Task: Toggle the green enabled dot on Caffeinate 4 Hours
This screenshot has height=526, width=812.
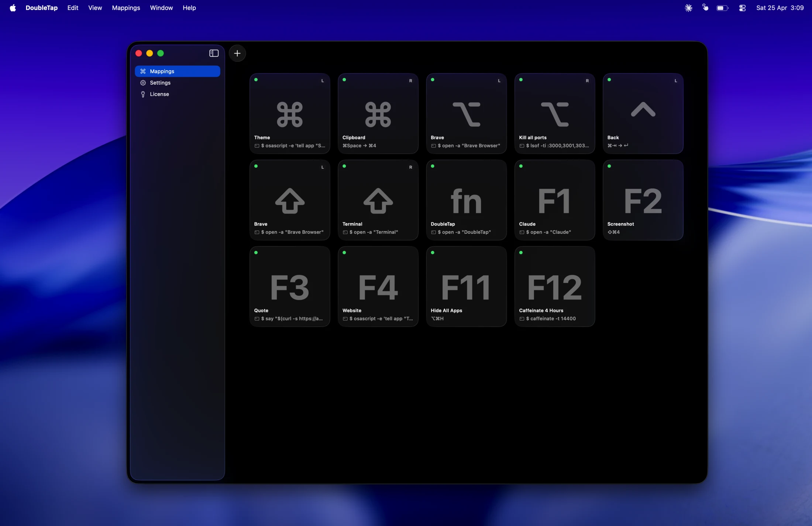Action: (x=521, y=253)
